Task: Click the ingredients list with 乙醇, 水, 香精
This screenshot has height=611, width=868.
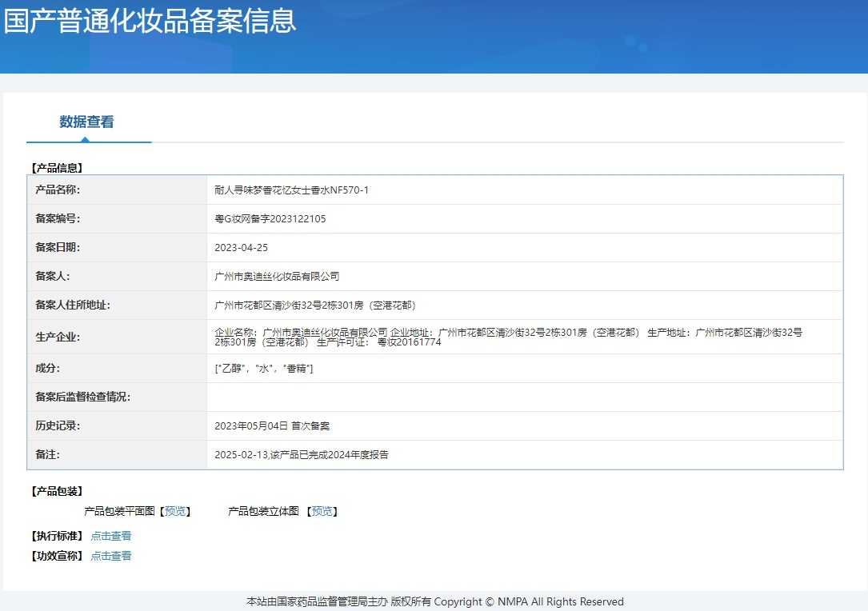Action: click(x=264, y=368)
